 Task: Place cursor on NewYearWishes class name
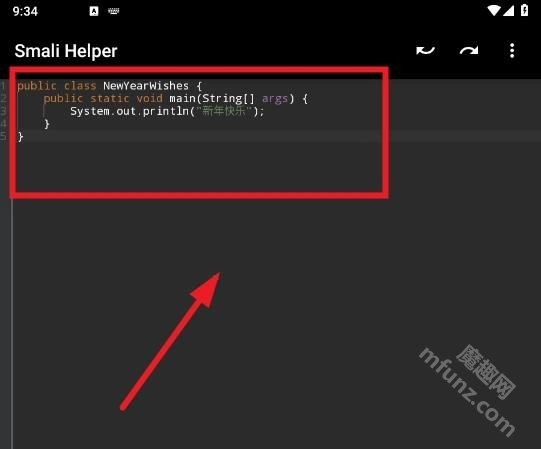click(x=146, y=85)
